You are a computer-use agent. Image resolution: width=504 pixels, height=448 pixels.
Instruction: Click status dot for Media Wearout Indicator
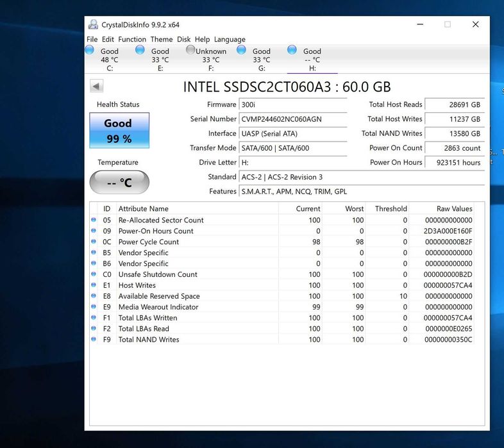(x=94, y=306)
